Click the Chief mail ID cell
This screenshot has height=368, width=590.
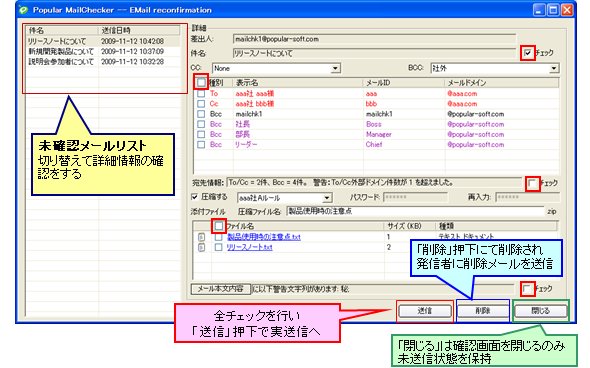coord(374,144)
